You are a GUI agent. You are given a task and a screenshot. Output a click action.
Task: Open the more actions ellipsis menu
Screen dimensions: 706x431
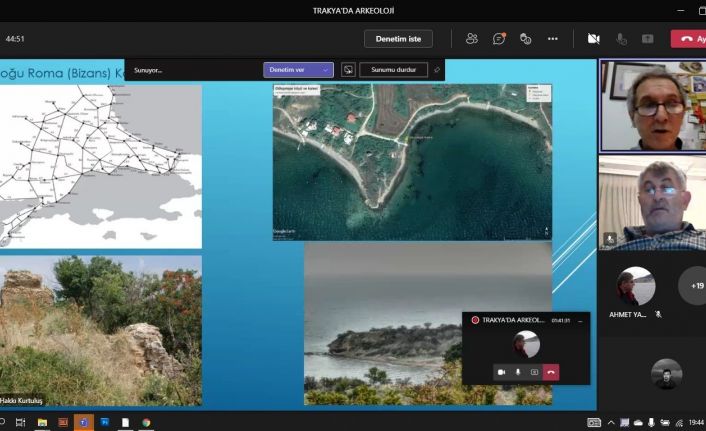click(552, 39)
